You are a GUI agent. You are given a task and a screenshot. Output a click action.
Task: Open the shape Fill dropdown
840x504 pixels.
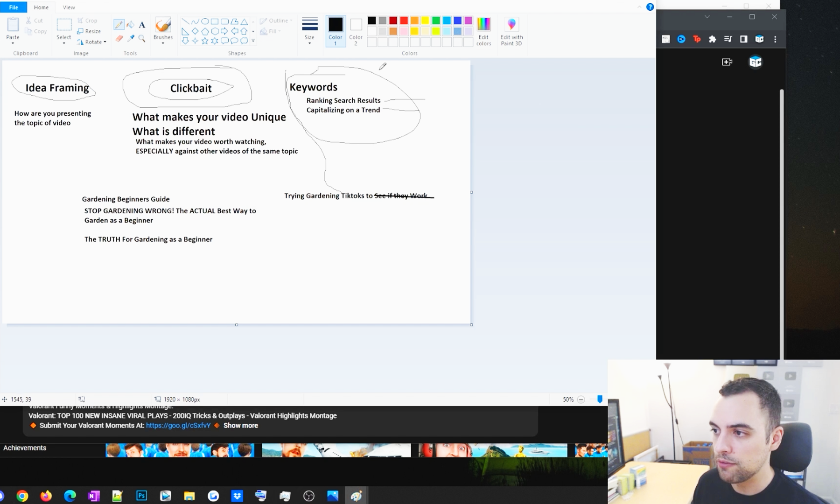pos(271,31)
